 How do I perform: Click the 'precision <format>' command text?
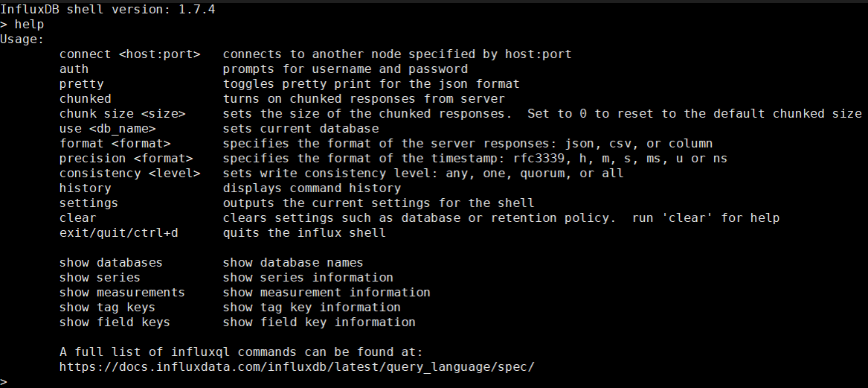(x=126, y=159)
